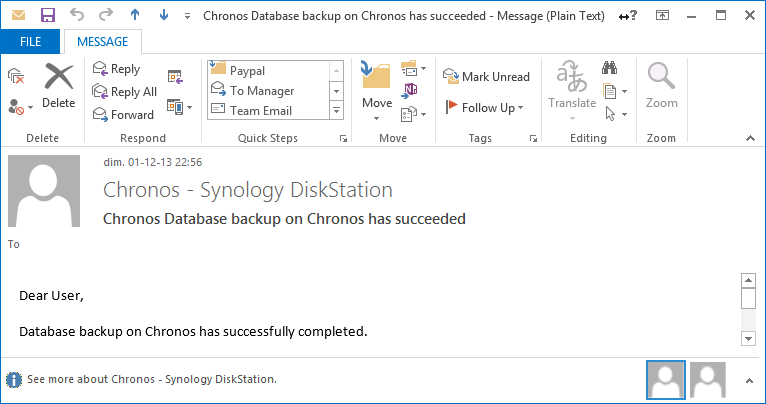This screenshot has height=404, width=766.
Task: Click Reply All
Action: (x=125, y=91)
